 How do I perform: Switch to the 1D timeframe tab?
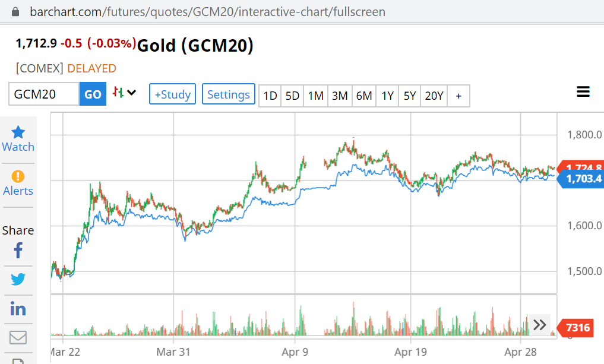[x=270, y=95]
